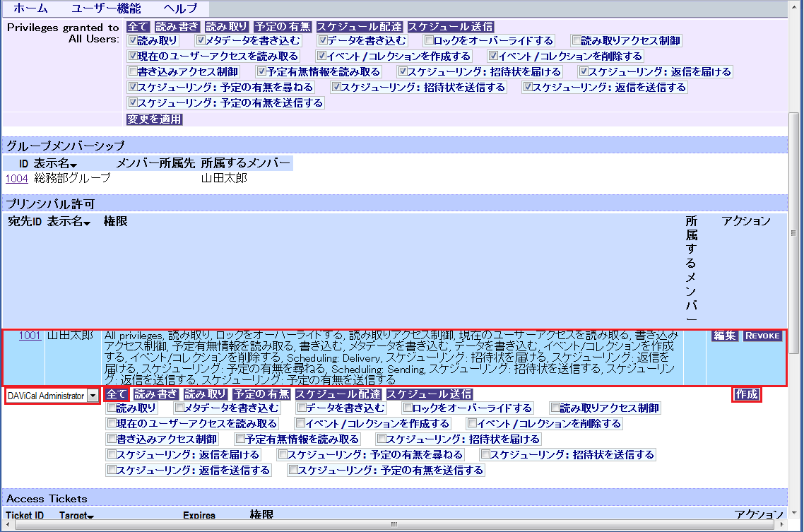Click the 変更を適用 button

click(154, 119)
